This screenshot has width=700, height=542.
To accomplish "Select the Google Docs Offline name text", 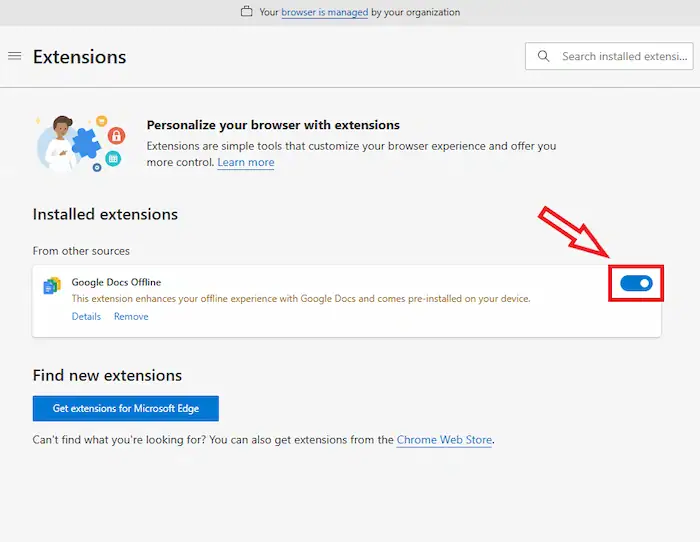I will coord(116,282).
